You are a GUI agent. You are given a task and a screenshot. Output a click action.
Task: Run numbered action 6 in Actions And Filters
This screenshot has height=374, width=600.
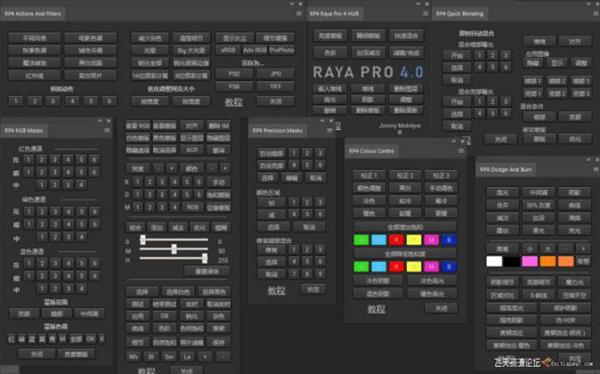tap(109, 101)
